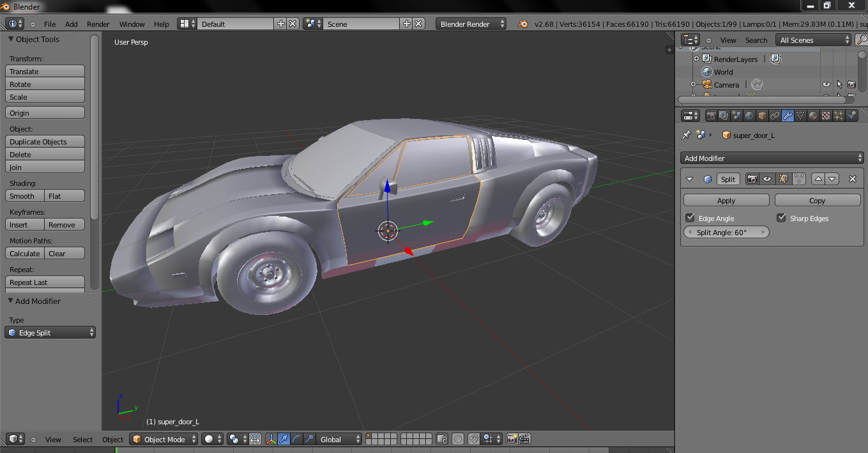This screenshot has height=453, width=868.
Task: Open the viewport shading sphere dropdown
Action: click(213, 439)
